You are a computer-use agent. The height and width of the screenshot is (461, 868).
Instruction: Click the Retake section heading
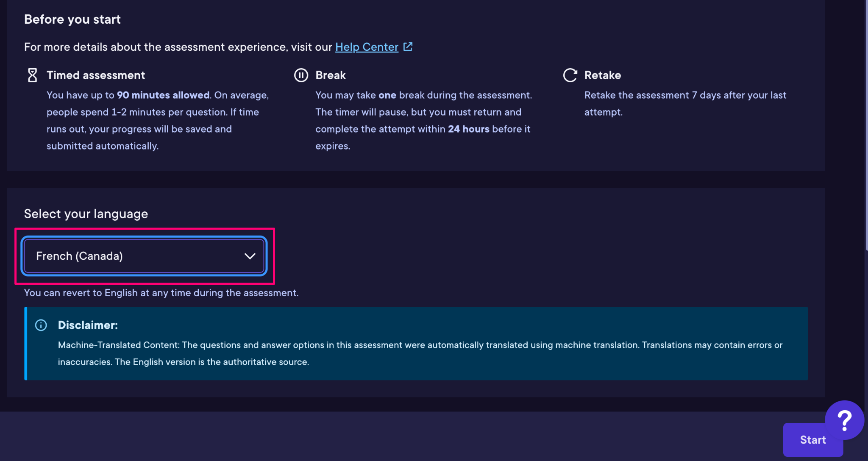(603, 75)
